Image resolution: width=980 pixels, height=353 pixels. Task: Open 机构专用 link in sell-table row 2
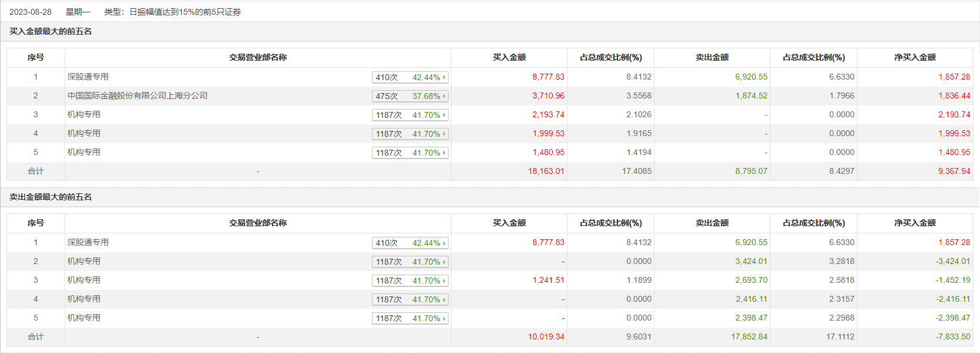pos(84,261)
